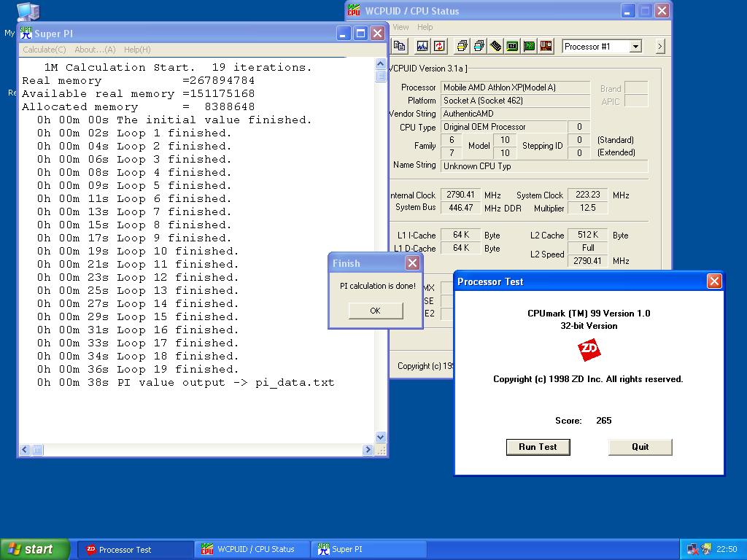Click the WCPUID title bar CPU icon
This screenshot has height=560, width=747.
[354, 10]
